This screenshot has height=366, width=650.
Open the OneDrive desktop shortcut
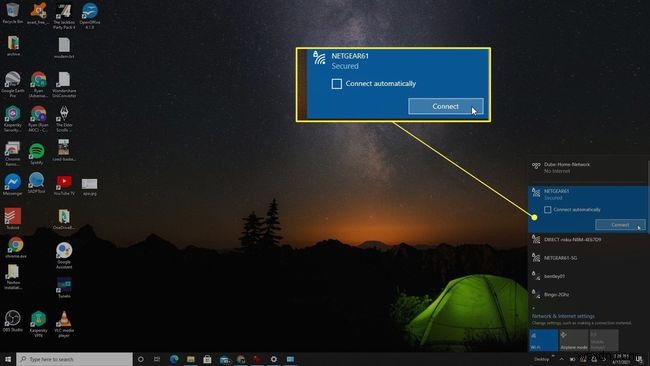click(64, 219)
